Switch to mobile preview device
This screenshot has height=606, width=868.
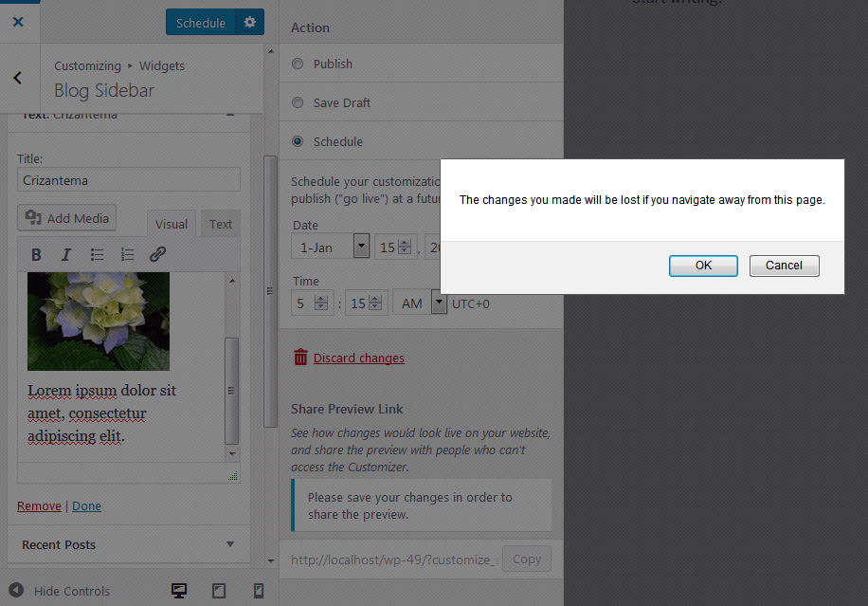click(258, 591)
